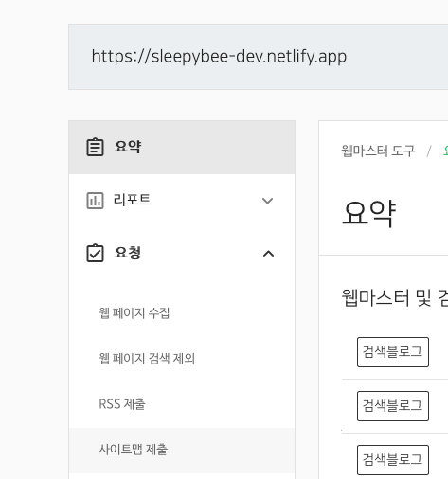448x479 pixels.
Task: Select the 요청 menu label
Action: [x=128, y=253]
